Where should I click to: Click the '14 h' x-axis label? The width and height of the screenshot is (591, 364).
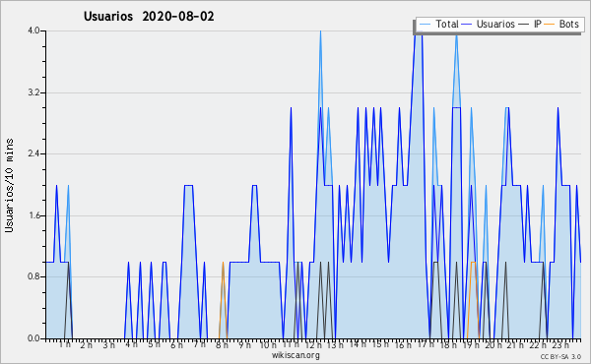pyautogui.click(x=358, y=344)
